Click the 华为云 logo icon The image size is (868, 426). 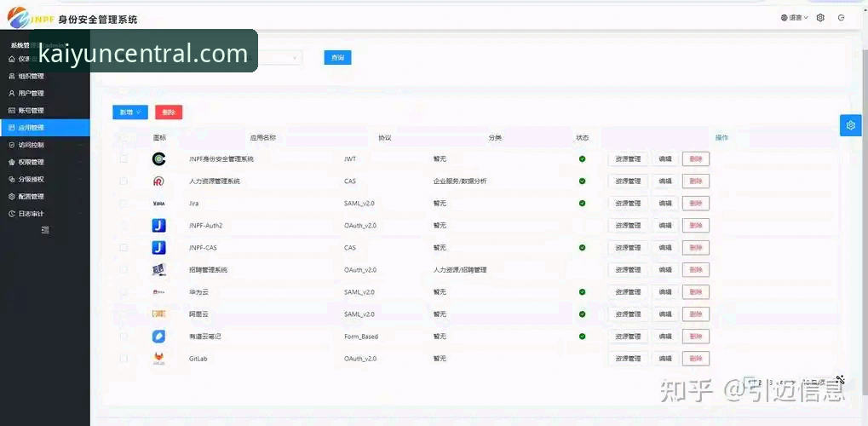159,292
